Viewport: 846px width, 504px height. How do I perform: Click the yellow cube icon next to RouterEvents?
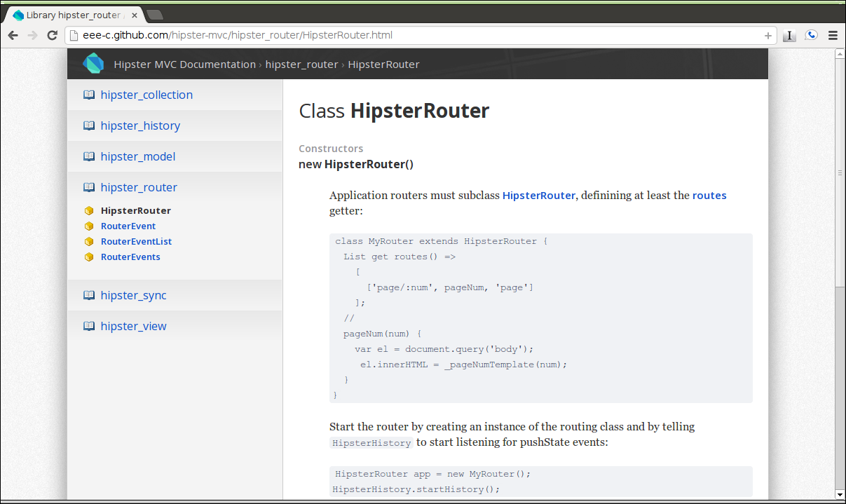89,257
